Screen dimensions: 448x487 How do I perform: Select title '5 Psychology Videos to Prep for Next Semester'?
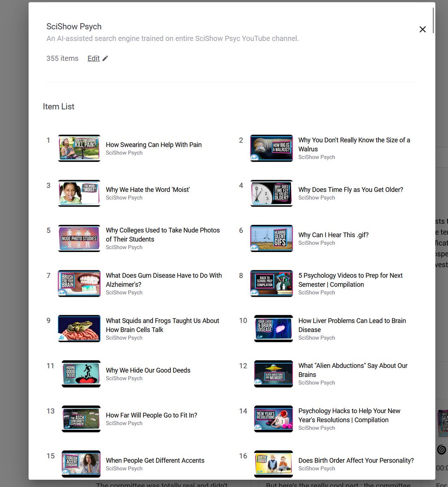click(x=350, y=280)
